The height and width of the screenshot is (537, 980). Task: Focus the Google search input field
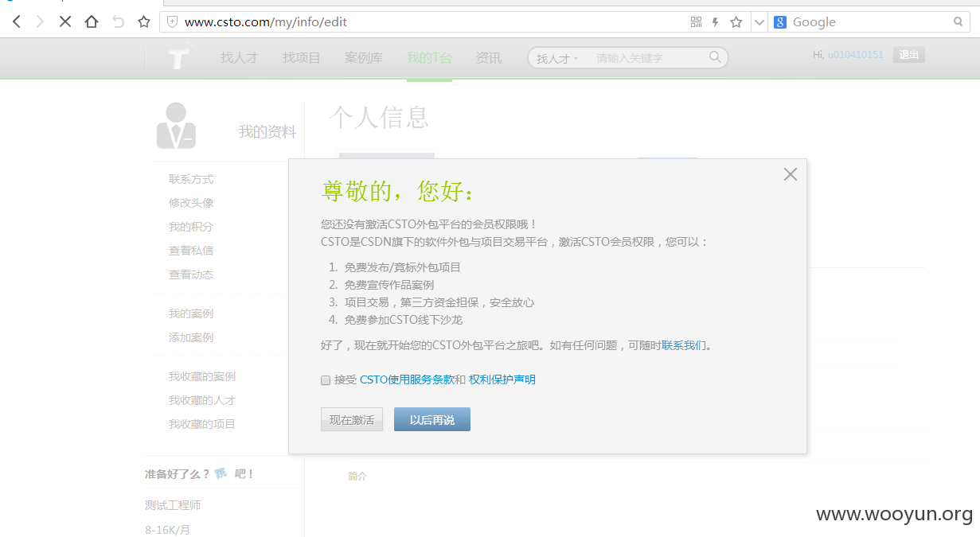pos(871,22)
